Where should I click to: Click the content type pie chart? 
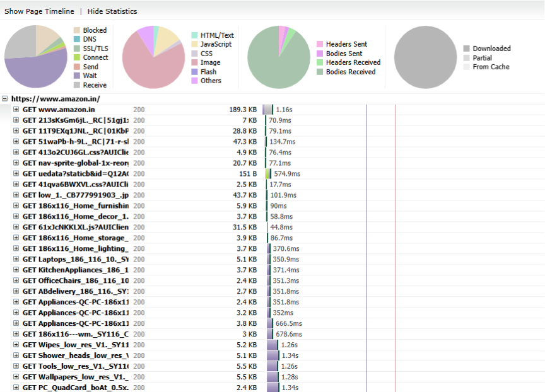[153, 57]
